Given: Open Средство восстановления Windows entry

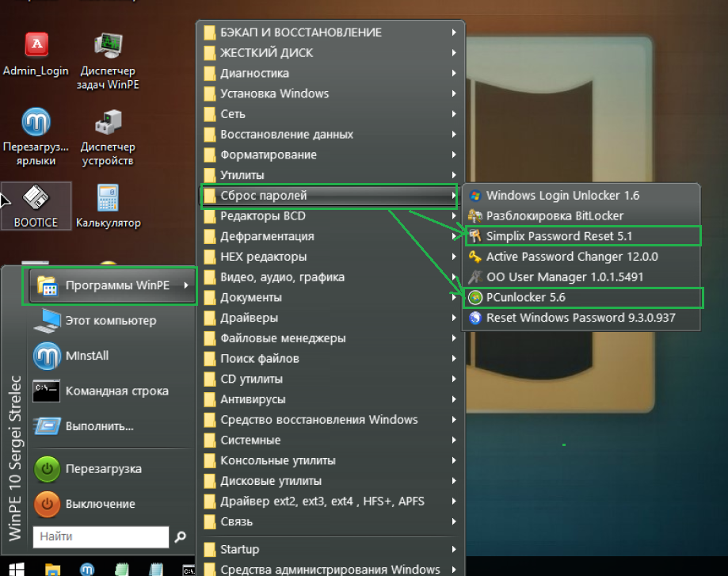Looking at the screenshot, I should coord(330,421).
